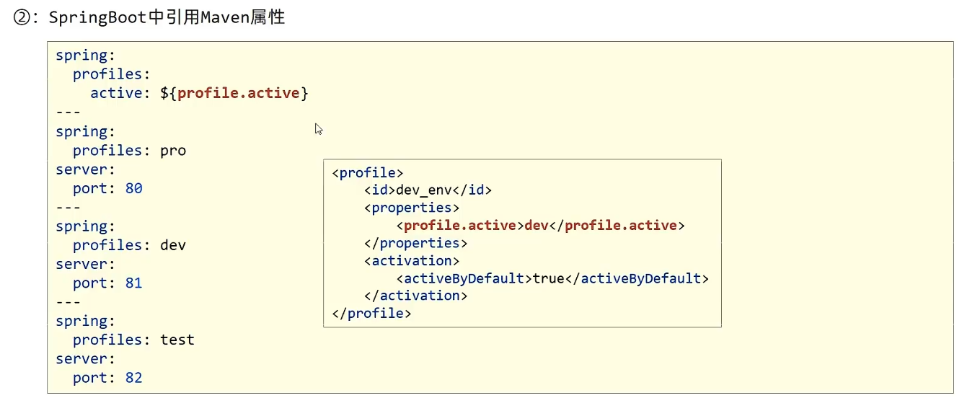Click the opening <activation> tag

412,260
